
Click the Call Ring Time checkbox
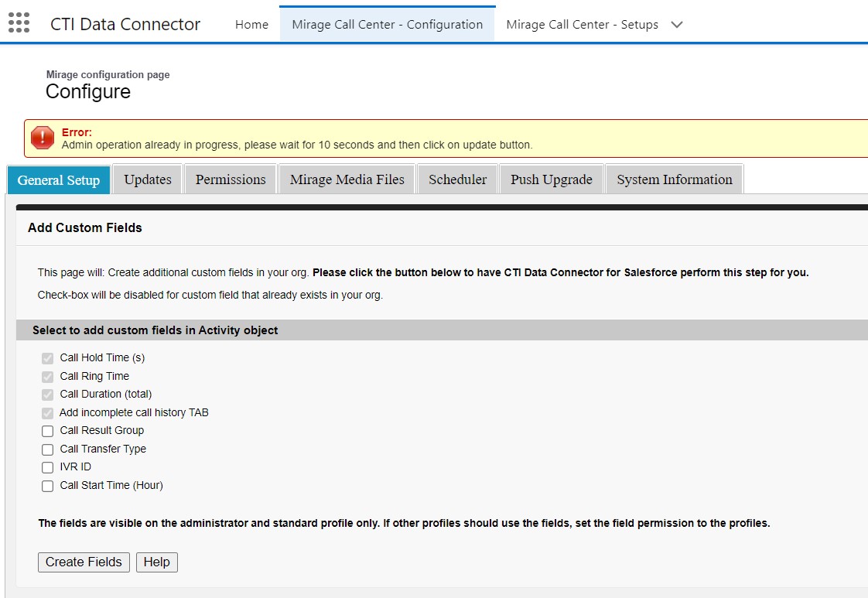(x=48, y=377)
